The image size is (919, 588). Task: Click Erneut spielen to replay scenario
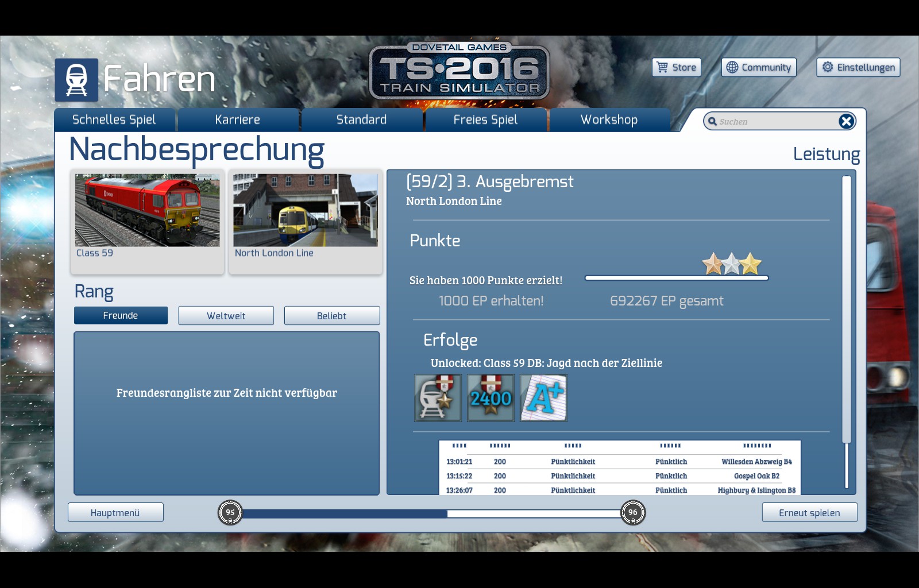point(810,513)
